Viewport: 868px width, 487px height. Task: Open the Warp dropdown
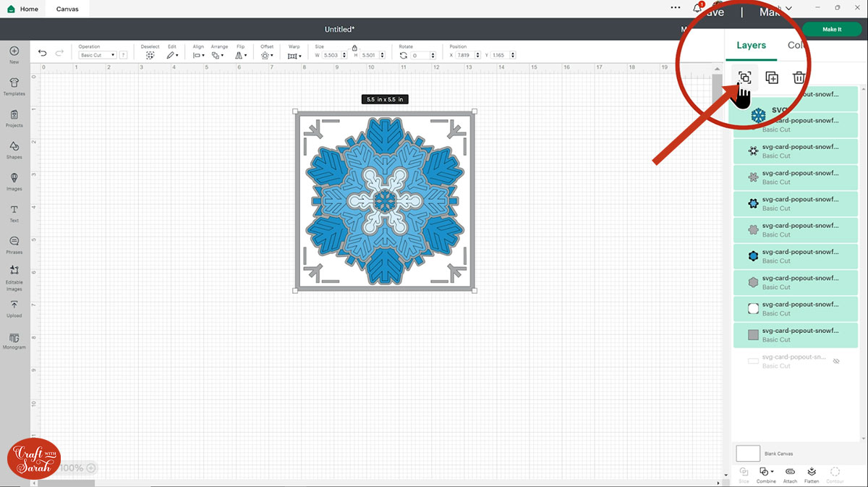pyautogui.click(x=294, y=55)
